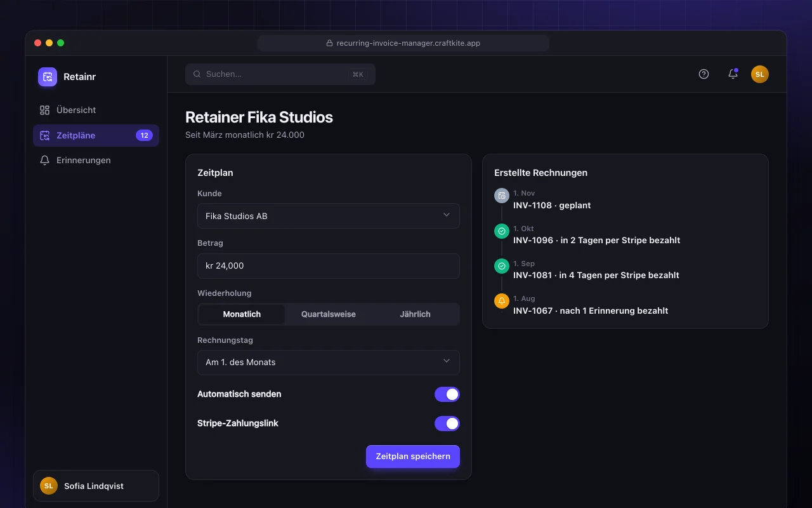Click the paid checkmark icon for INV-1096
The height and width of the screenshot is (508, 812).
click(x=502, y=231)
